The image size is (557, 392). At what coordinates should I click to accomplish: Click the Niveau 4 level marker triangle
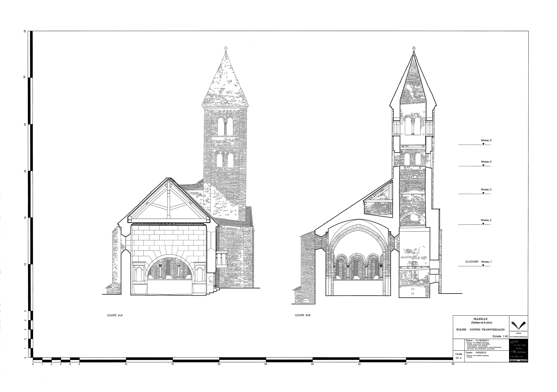point(483,165)
